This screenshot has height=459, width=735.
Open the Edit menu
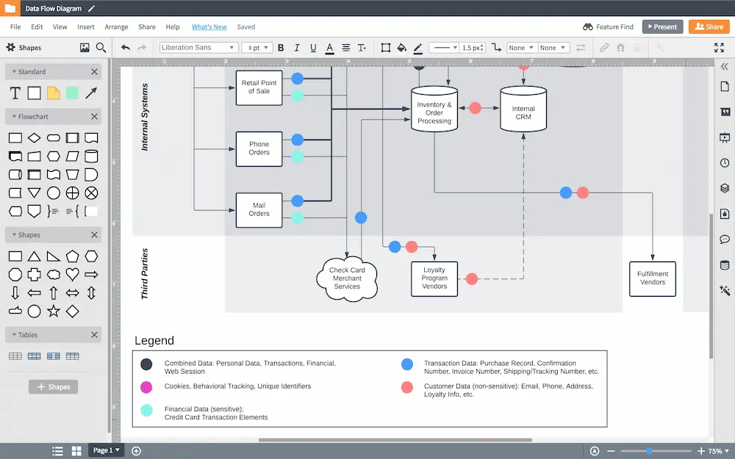click(37, 27)
